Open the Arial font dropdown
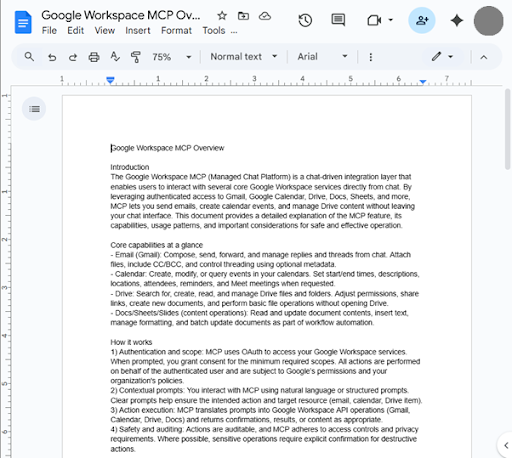This screenshot has height=458, width=512. tap(322, 57)
